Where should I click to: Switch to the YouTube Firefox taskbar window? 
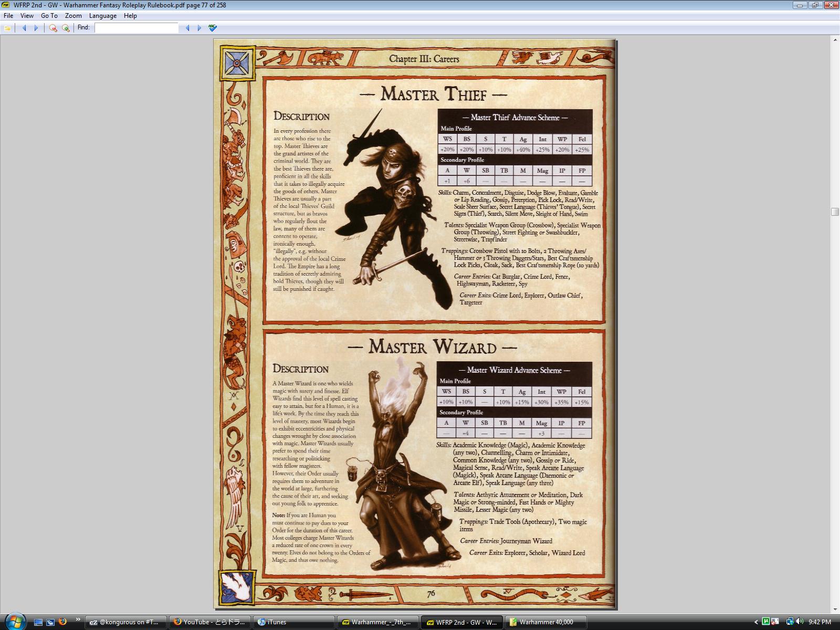coord(210,622)
